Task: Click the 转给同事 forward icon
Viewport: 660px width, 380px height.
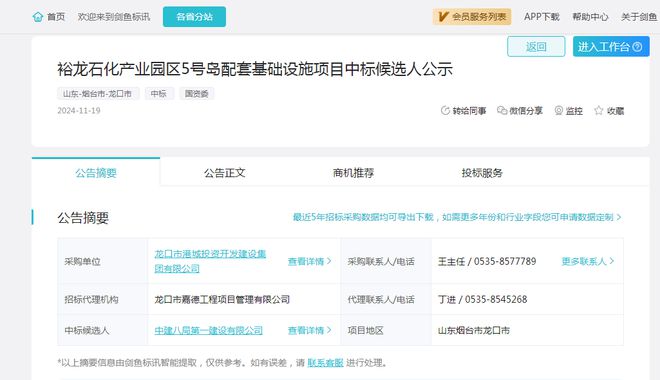Action: 445,111
